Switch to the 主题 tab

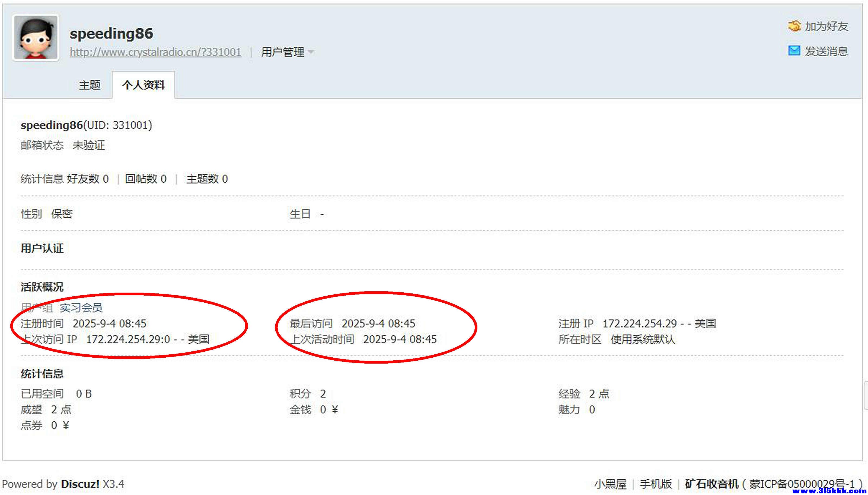[90, 85]
